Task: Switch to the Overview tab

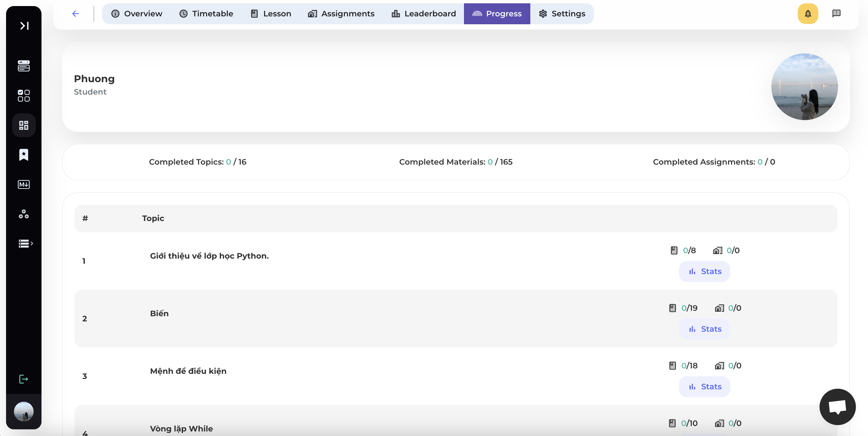Action: (137, 14)
